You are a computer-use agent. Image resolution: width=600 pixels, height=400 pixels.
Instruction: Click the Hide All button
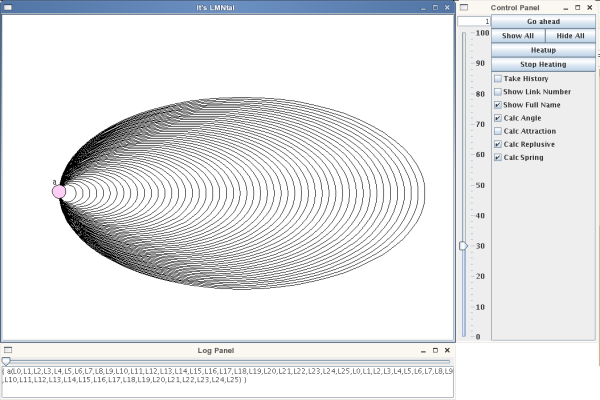pyautogui.click(x=570, y=35)
